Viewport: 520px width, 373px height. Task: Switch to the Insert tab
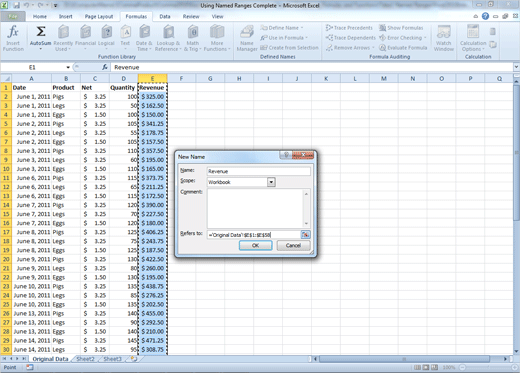65,16
